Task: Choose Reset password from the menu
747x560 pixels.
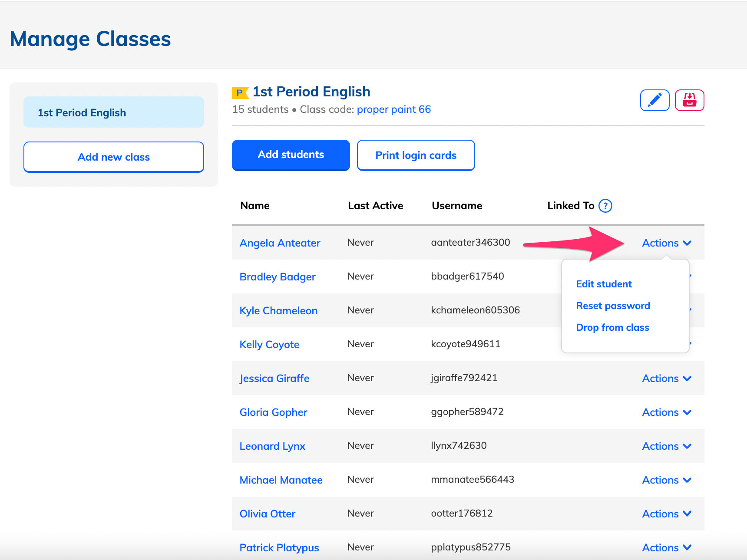Action: (x=613, y=306)
